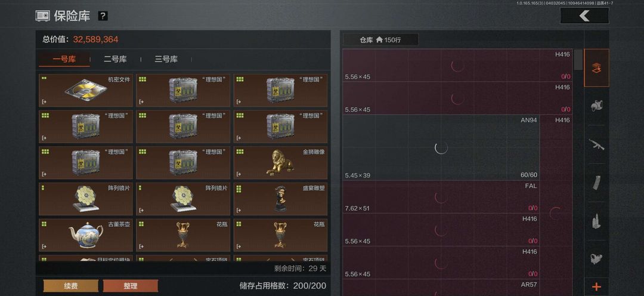644x296 pixels.
Task: Click the 续费 renew button
Action: pos(71,286)
